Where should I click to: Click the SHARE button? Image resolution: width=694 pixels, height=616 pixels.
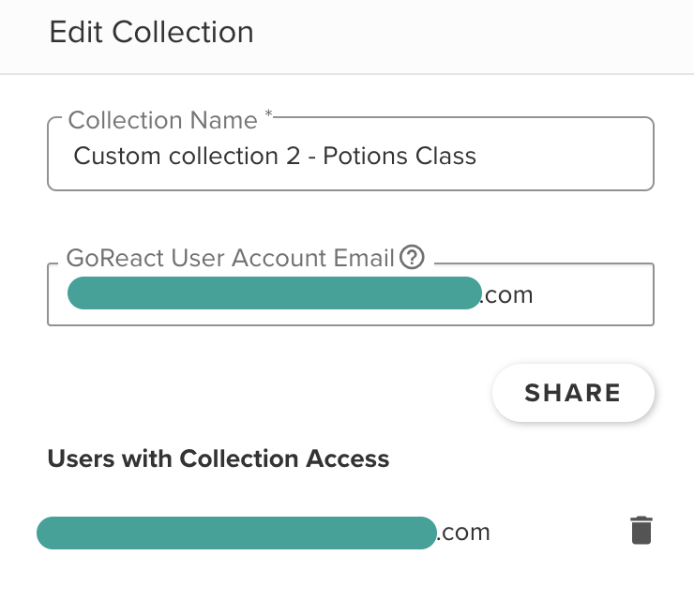pos(573,393)
